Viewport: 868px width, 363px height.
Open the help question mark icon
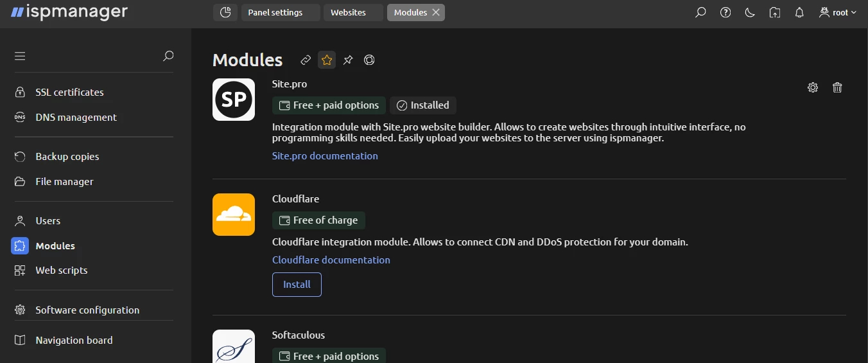(725, 12)
